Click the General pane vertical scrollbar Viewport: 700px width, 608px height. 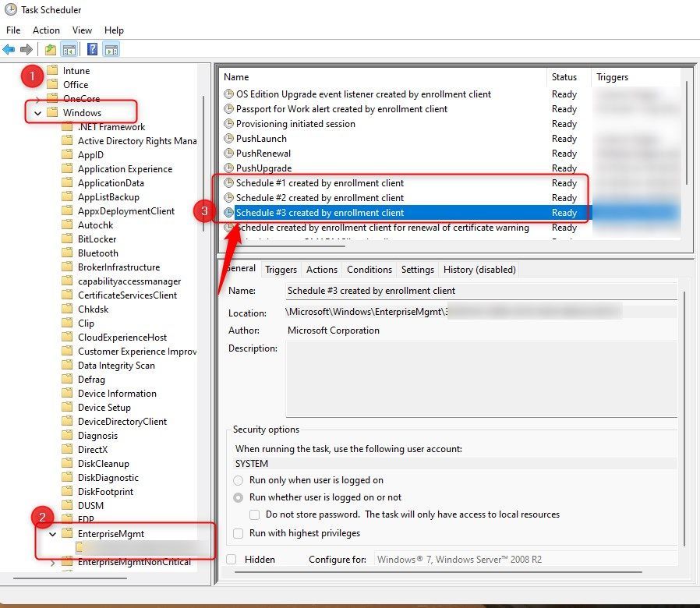point(684,419)
